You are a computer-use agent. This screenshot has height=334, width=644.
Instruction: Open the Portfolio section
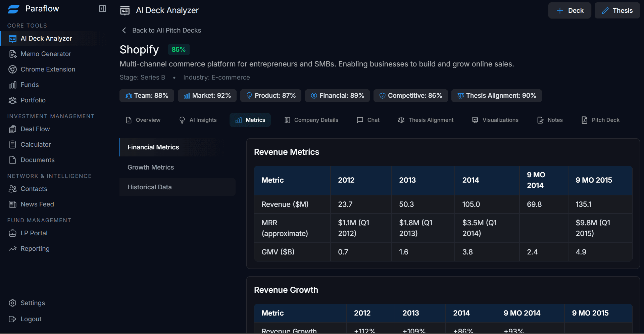[33, 100]
